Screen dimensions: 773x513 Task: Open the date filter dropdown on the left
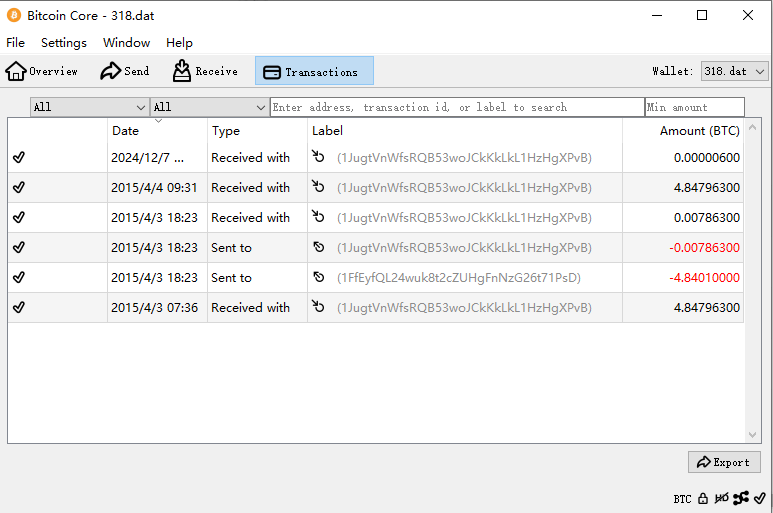pos(89,107)
